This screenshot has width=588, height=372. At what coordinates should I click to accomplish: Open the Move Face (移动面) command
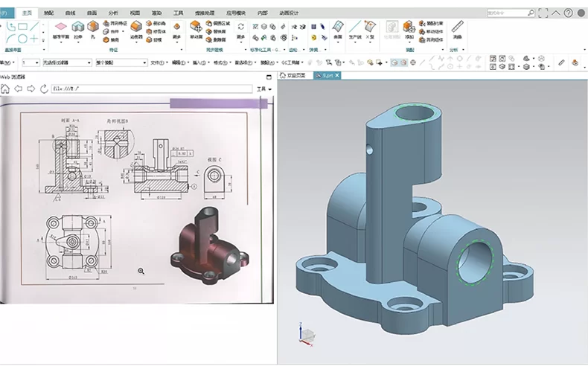pos(196,28)
